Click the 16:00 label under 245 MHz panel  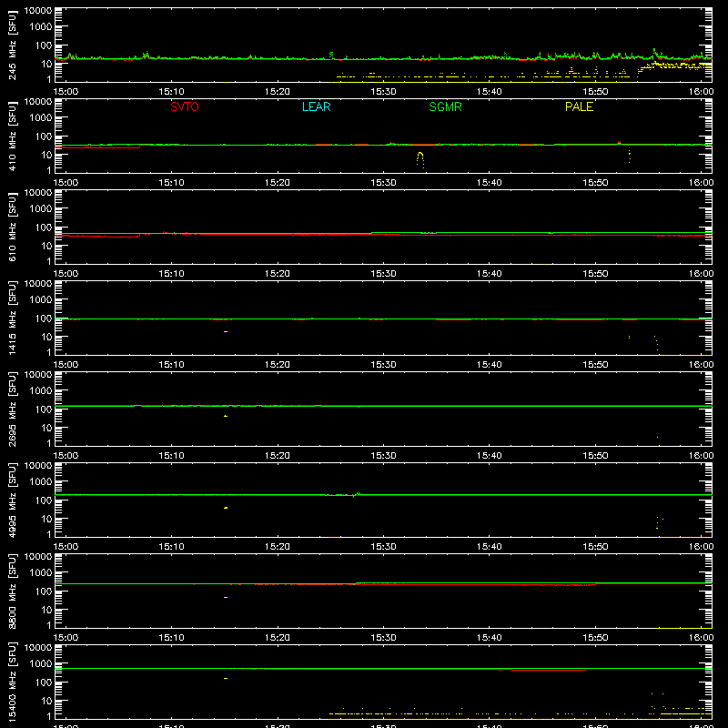[701, 92]
